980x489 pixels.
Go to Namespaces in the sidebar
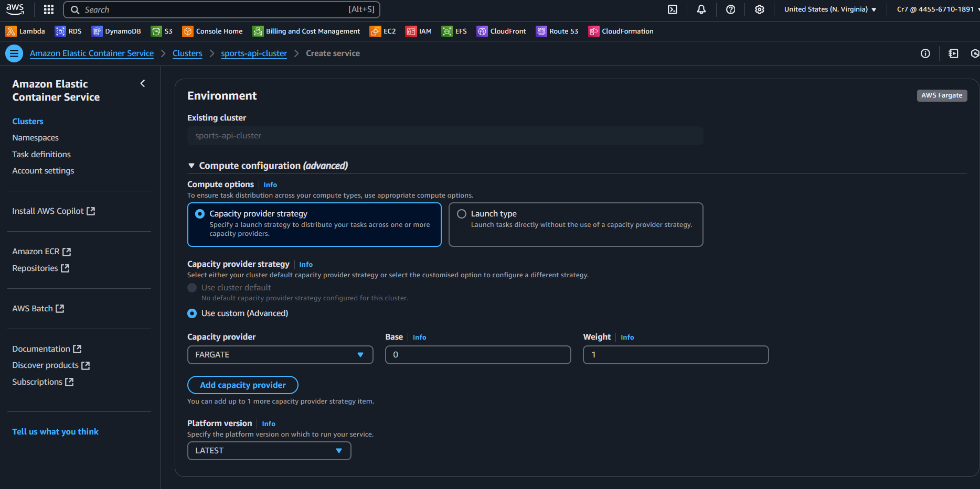[x=36, y=138]
